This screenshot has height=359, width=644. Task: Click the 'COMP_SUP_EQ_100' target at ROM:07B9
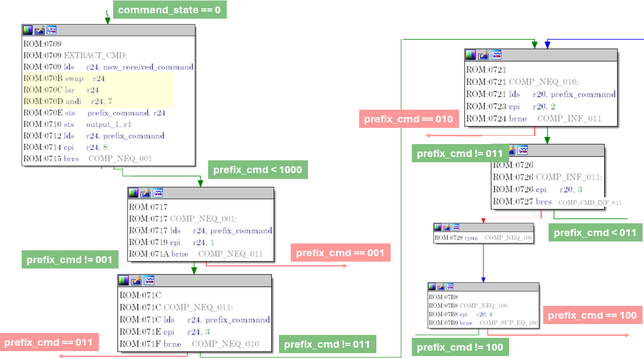pyautogui.click(x=509, y=323)
